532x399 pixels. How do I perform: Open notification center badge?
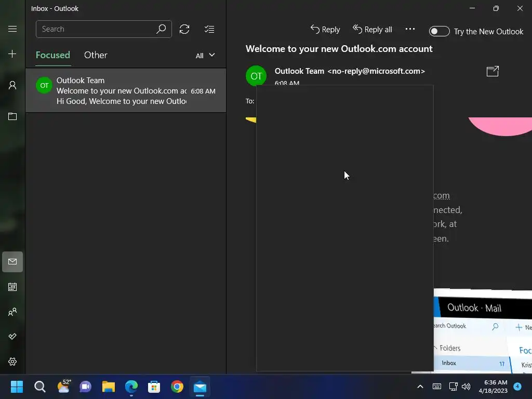coord(517,386)
